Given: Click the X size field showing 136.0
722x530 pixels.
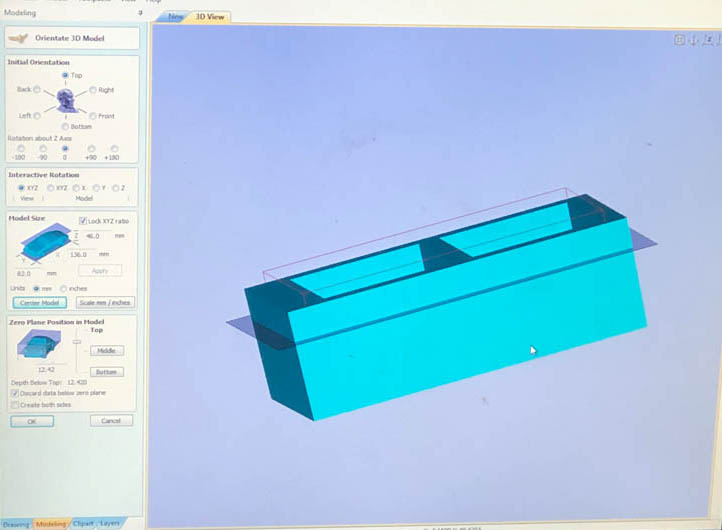Looking at the screenshot, I should point(81,254).
